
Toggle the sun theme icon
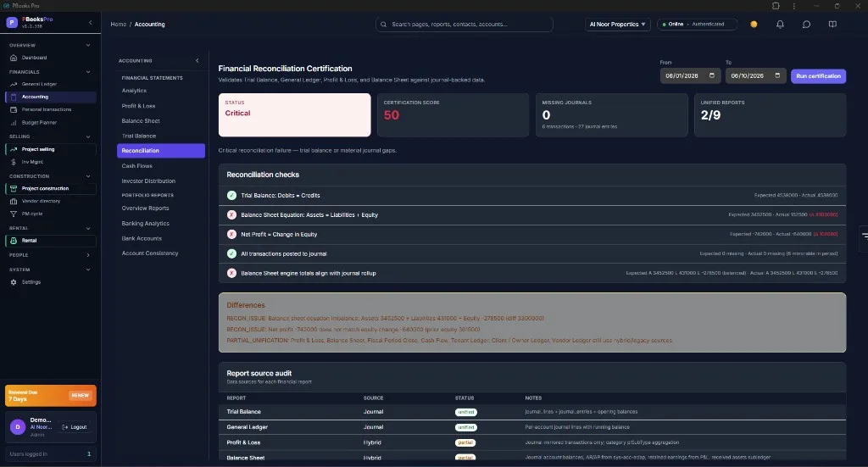click(754, 25)
